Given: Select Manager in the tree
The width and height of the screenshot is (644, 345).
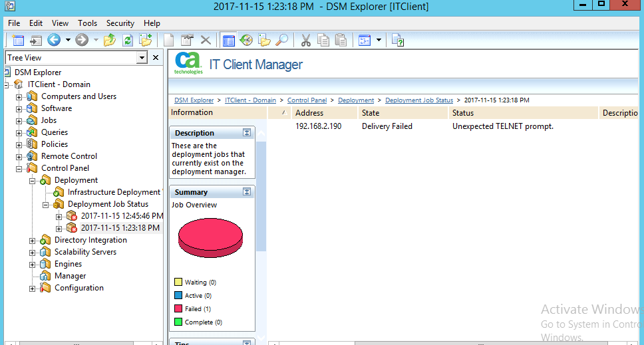Looking at the screenshot, I should click(71, 276).
